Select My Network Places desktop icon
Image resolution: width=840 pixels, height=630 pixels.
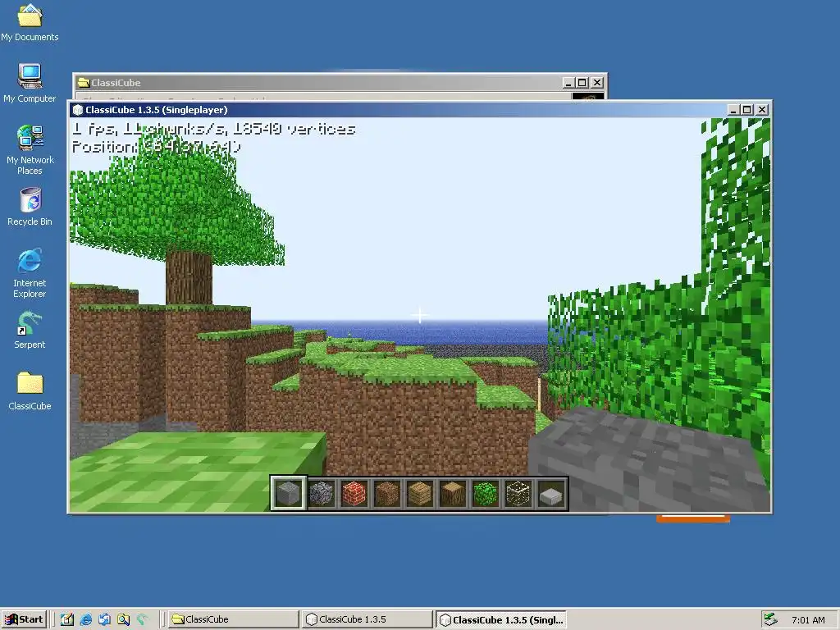pos(30,150)
